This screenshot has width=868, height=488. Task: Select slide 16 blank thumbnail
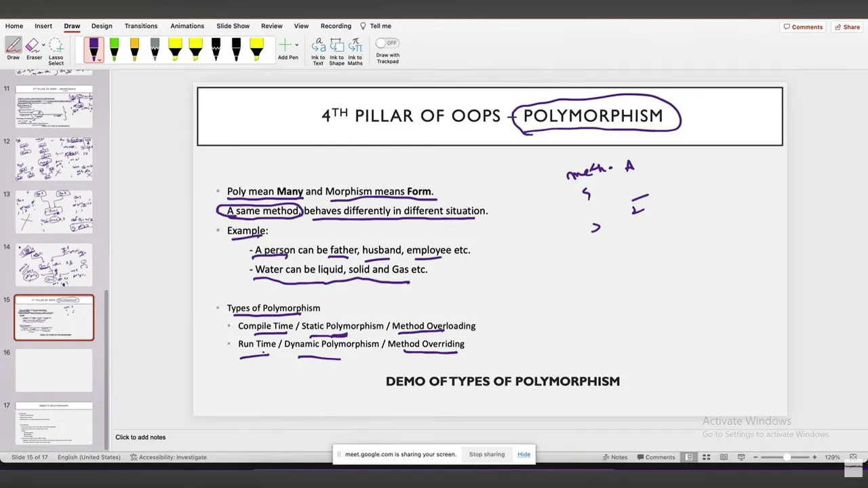54,370
